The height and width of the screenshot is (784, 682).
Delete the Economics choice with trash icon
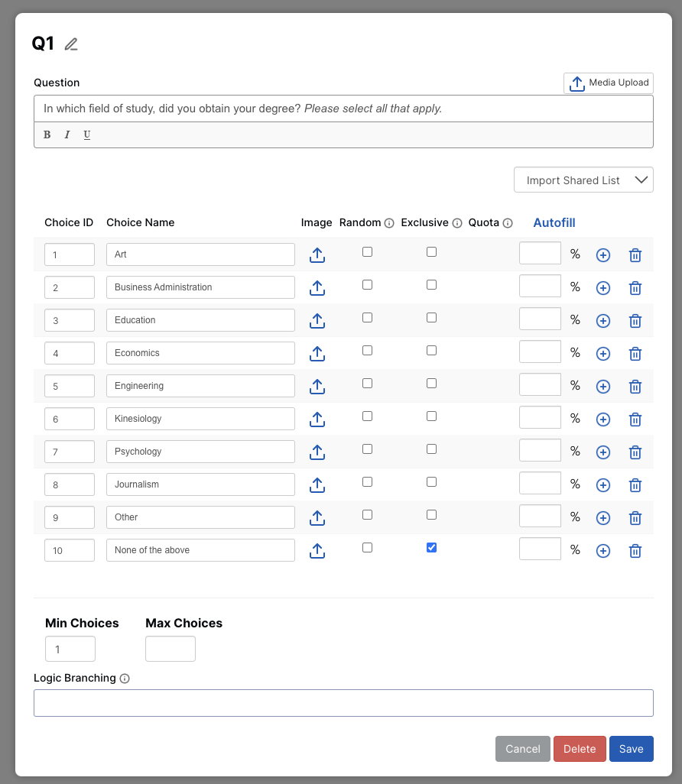[635, 354]
